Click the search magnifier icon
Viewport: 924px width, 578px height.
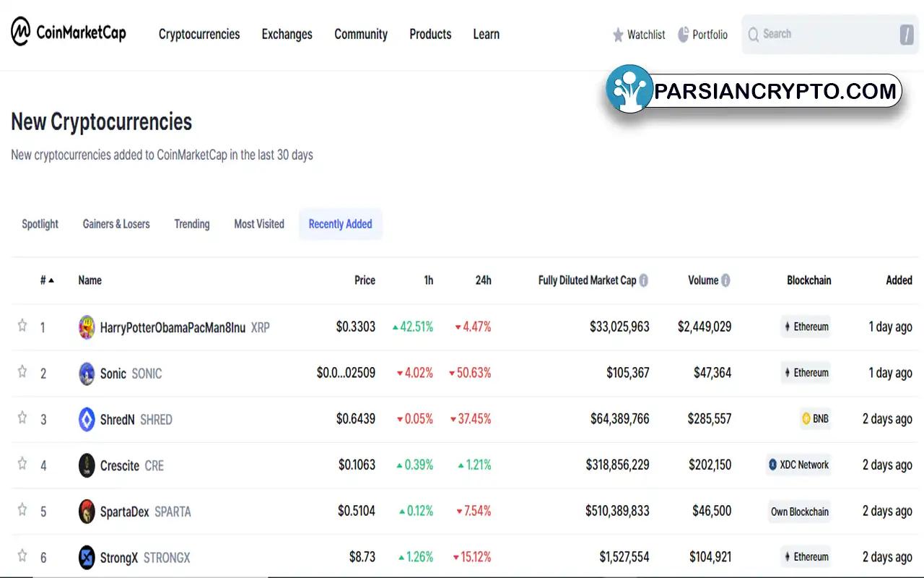click(x=753, y=34)
